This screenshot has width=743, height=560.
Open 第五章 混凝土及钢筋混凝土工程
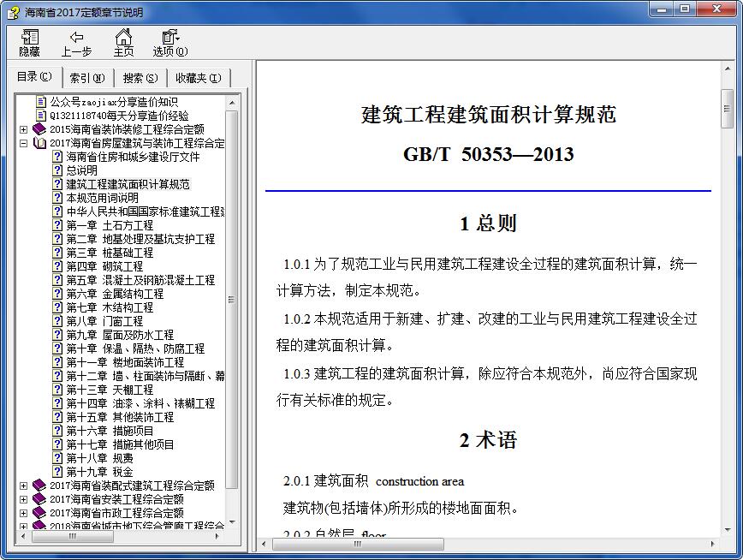pos(140,280)
